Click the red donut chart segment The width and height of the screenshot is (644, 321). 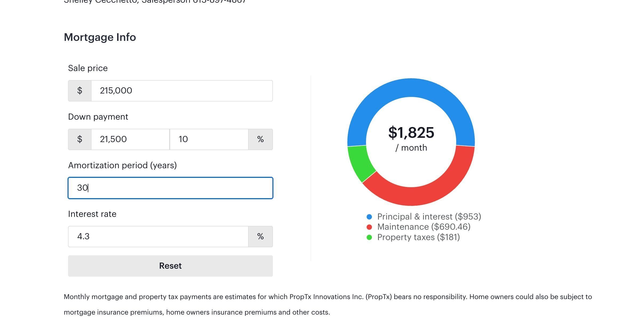[x=427, y=194]
